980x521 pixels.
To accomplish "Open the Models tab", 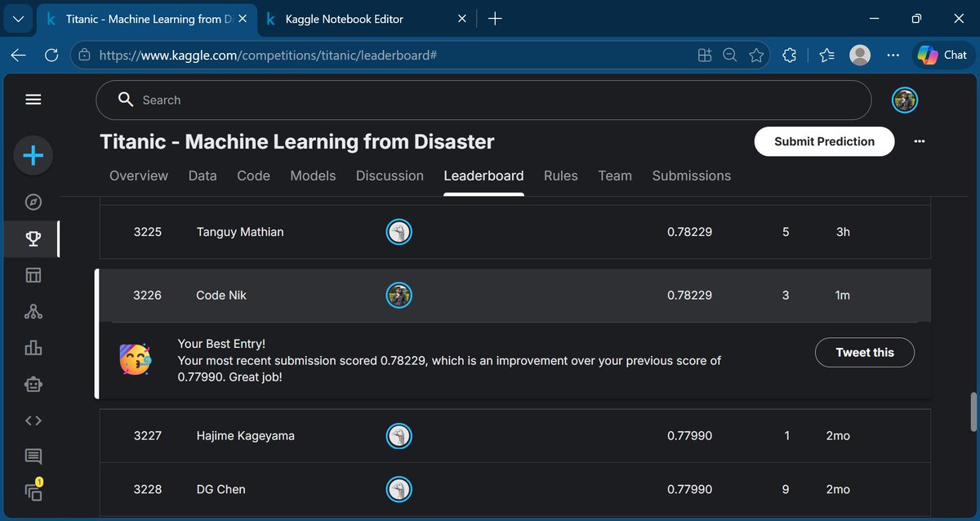I will 313,176.
